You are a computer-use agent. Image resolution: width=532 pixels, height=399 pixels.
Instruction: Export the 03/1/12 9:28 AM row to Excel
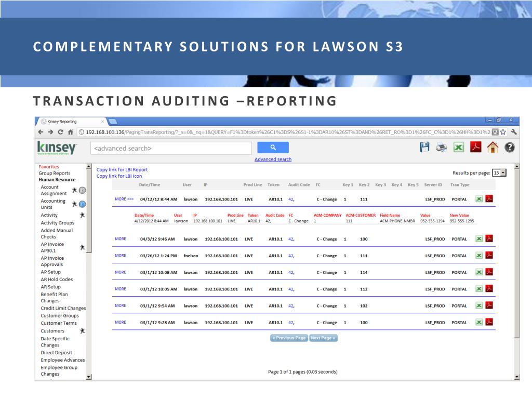pyautogui.click(x=478, y=322)
